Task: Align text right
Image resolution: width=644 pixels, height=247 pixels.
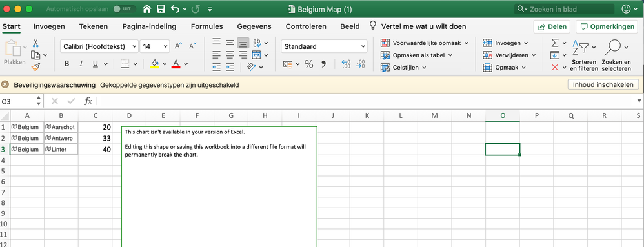Action: pyautogui.click(x=243, y=55)
